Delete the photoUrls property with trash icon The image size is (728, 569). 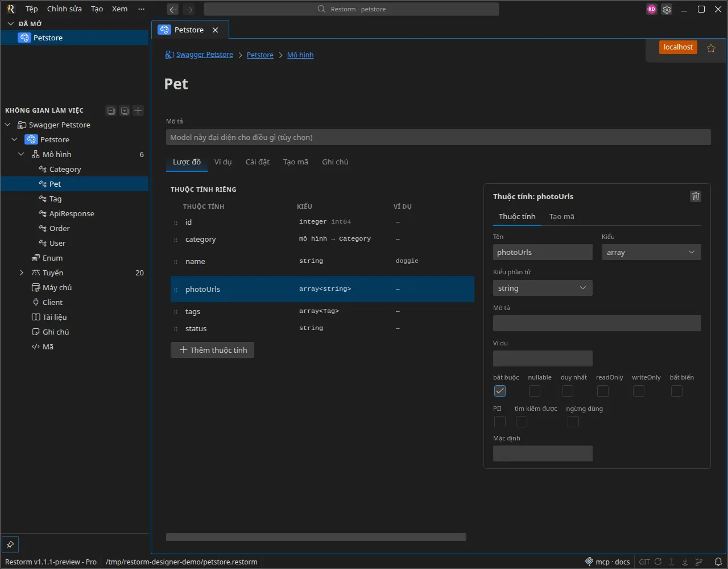click(x=696, y=196)
